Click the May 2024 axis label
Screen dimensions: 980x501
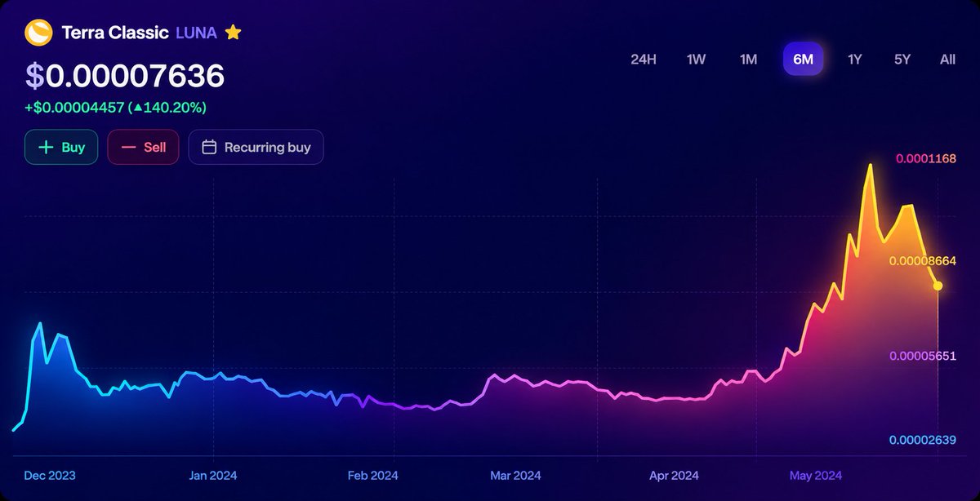[x=816, y=475]
